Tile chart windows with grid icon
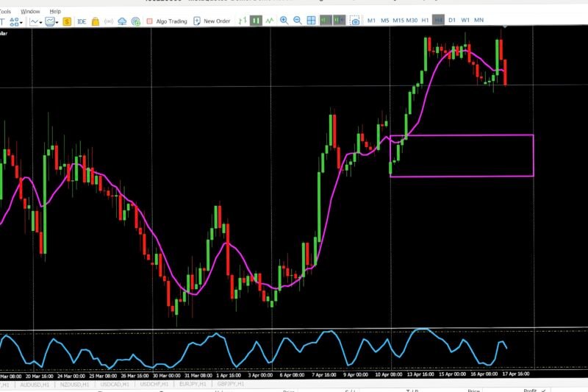The height and width of the screenshot is (392, 588). pyautogui.click(x=311, y=21)
